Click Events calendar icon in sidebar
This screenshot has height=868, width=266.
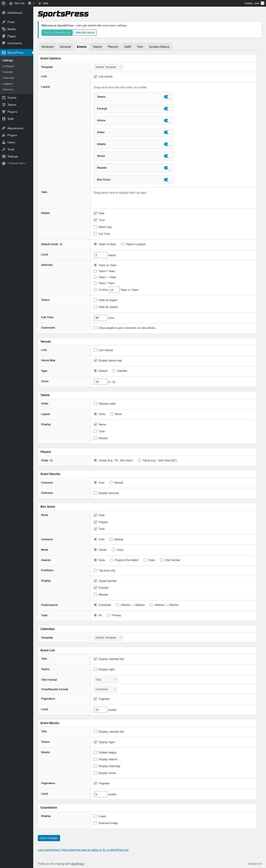(4, 98)
